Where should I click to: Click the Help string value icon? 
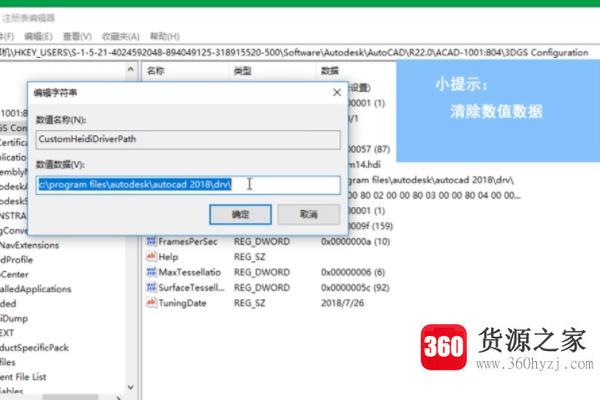click(151, 256)
